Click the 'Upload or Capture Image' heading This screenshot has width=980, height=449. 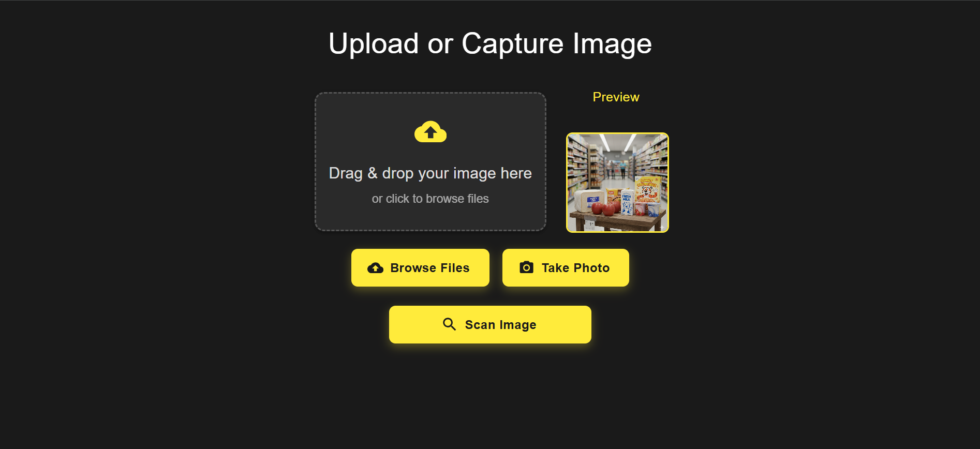490,43
